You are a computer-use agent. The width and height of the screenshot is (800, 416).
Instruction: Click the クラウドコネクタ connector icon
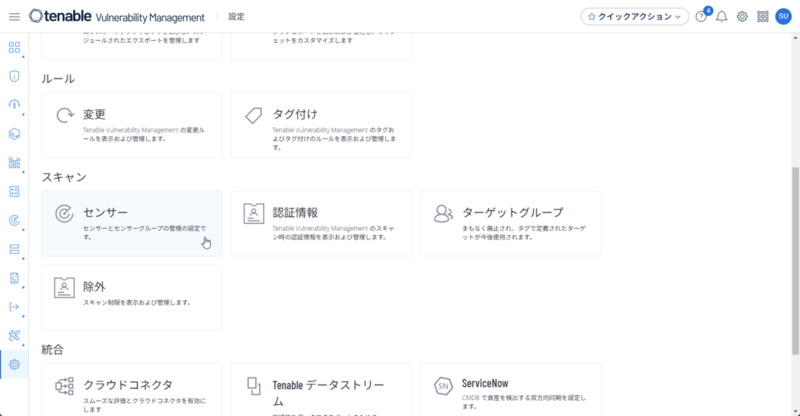pos(64,386)
